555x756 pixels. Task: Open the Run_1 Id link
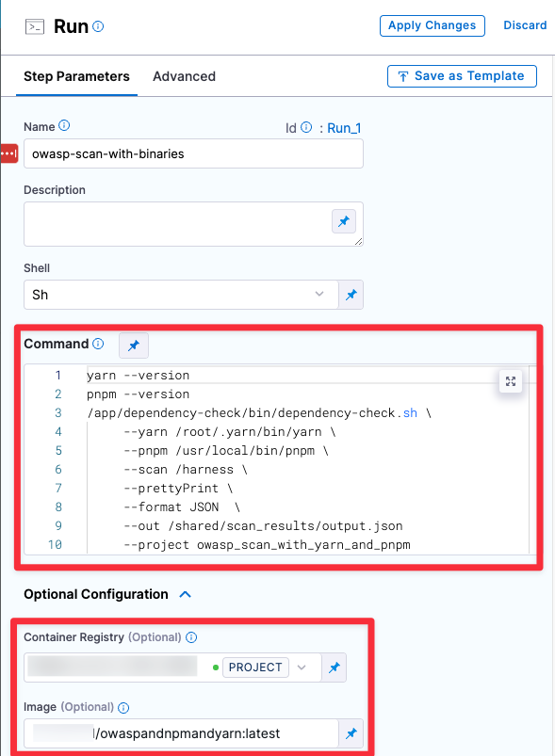pyautogui.click(x=346, y=127)
